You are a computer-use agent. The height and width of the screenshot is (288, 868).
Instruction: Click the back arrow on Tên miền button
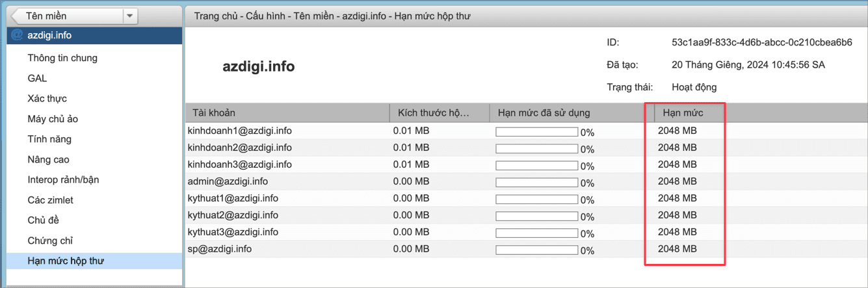click(x=16, y=16)
